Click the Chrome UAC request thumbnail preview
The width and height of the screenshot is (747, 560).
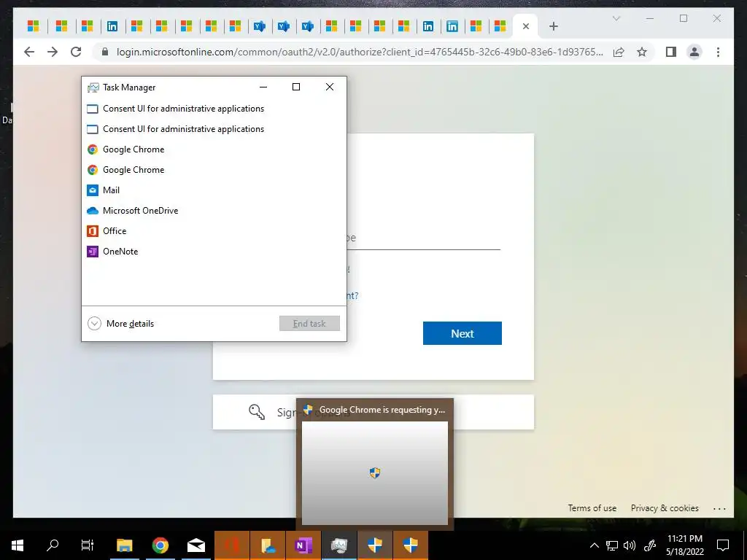[x=375, y=472]
